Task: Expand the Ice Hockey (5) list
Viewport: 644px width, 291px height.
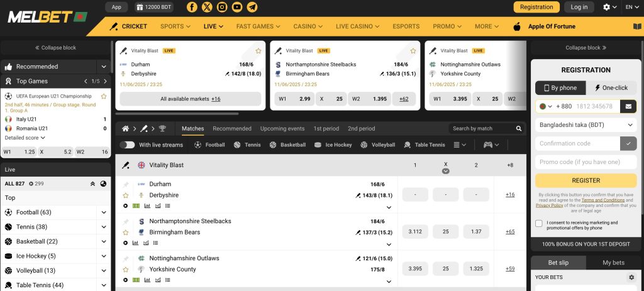Action: pos(104,256)
